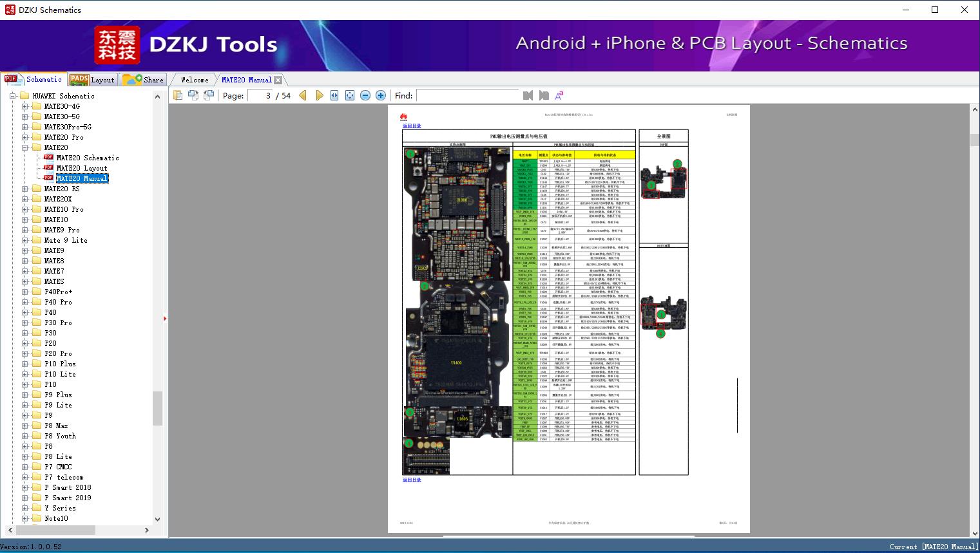Switch to the Welcome tab

coord(195,80)
